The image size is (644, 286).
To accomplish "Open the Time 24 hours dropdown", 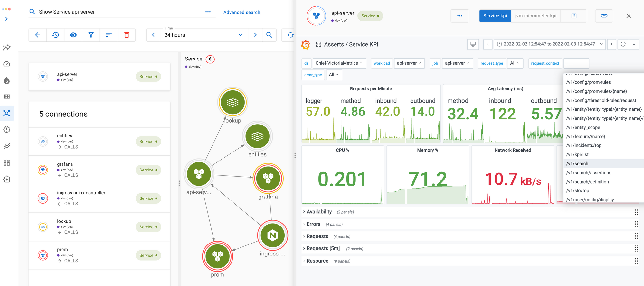I will 204,35.
